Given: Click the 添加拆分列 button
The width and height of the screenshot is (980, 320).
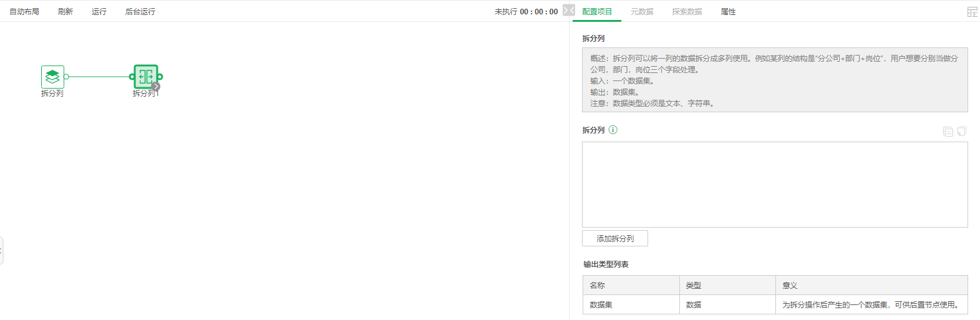Looking at the screenshot, I should click(x=614, y=238).
